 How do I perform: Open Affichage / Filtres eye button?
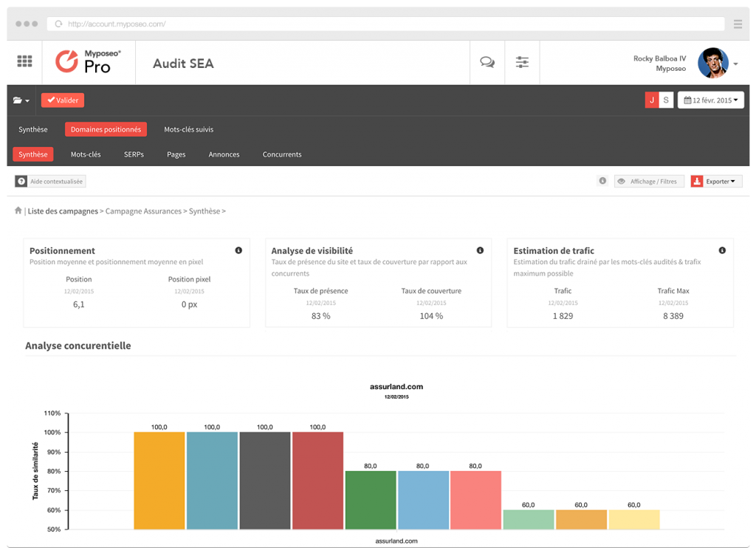649,182
